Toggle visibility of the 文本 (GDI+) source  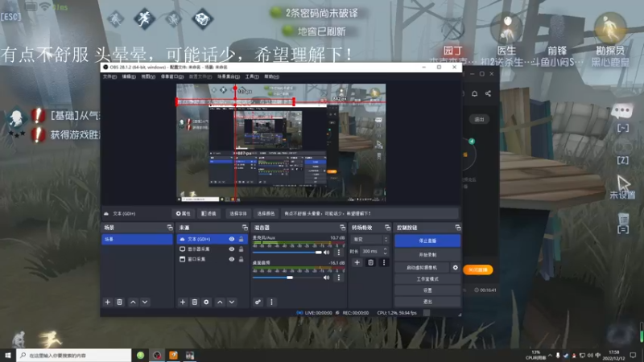[x=232, y=239]
